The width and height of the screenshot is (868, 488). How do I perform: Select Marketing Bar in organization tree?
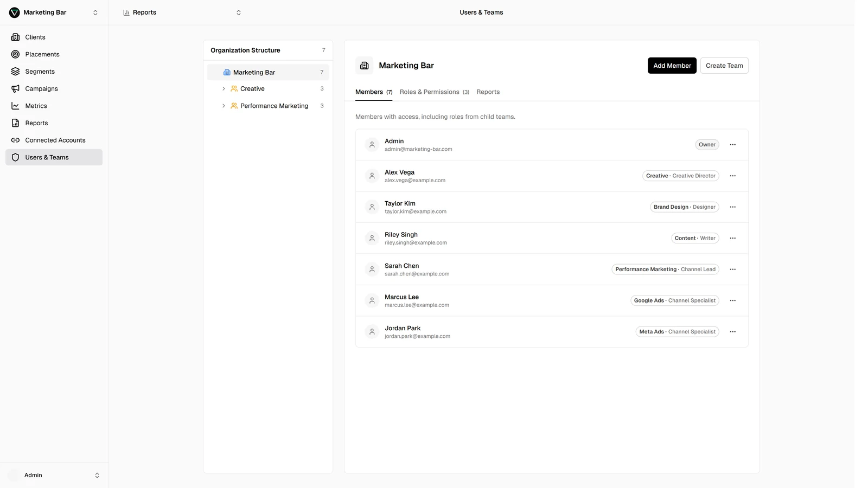tap(268, 72)
